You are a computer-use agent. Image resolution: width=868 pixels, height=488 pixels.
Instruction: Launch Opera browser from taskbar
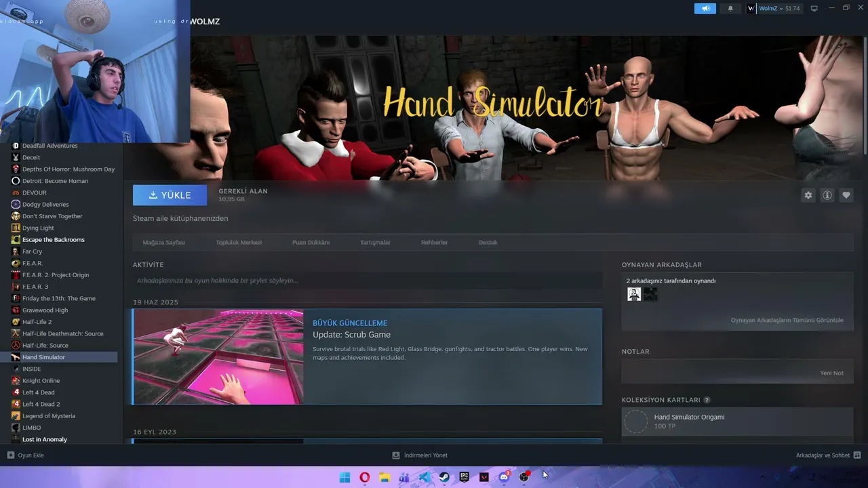click(x=365, y=477)
